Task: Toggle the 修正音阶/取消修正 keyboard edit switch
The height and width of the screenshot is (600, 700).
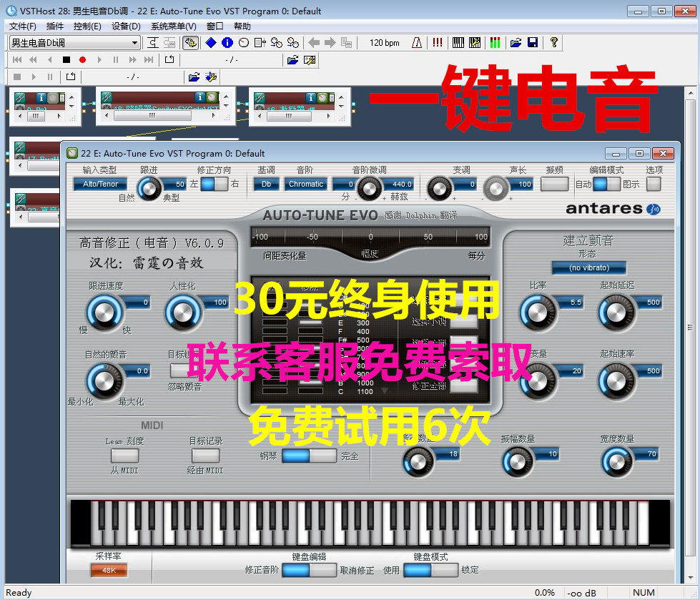Action: click(310, 570)
